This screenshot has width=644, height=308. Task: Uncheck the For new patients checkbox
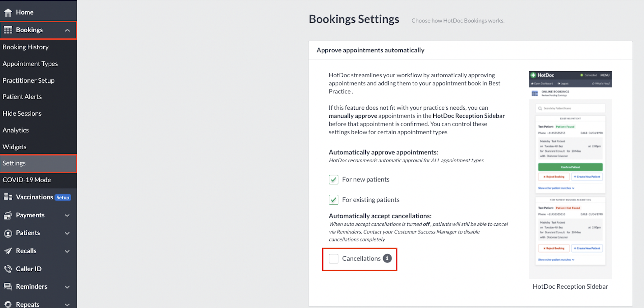333,180
